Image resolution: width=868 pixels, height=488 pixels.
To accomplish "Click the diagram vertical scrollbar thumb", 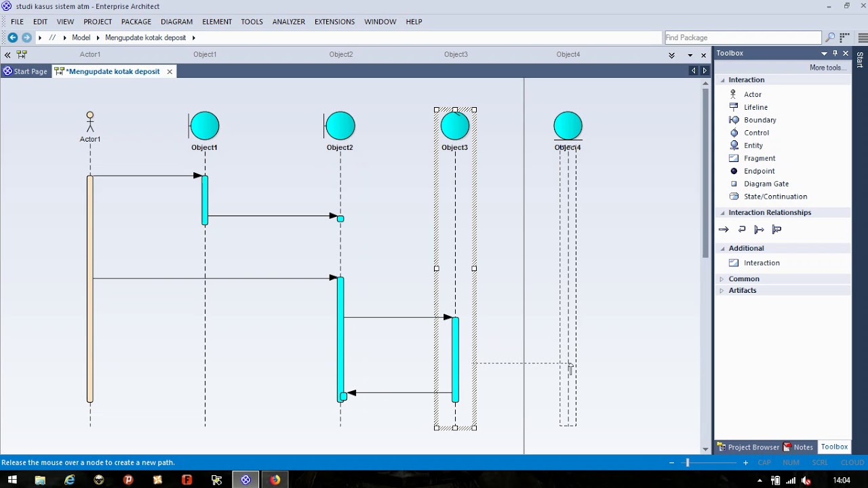I will coord(705,173).
